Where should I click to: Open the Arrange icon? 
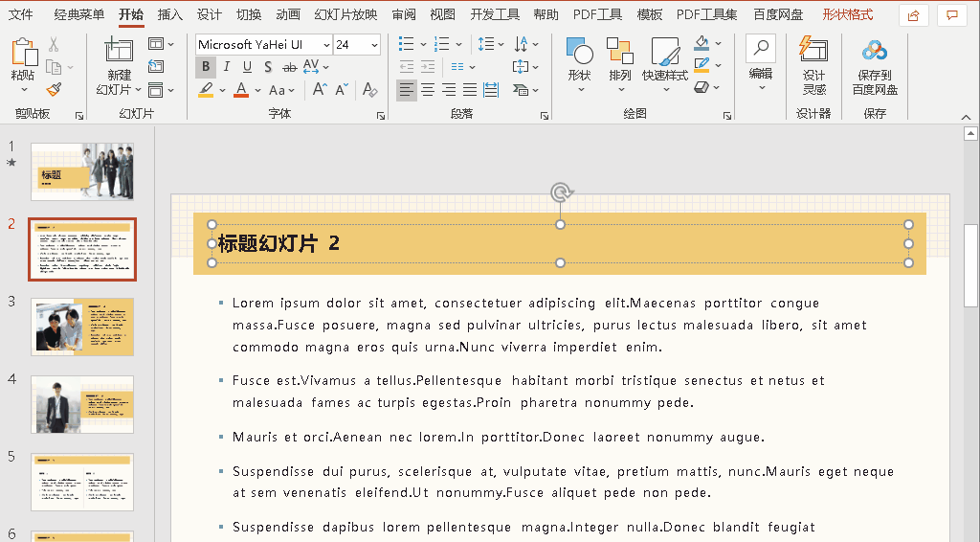point(620,52)
